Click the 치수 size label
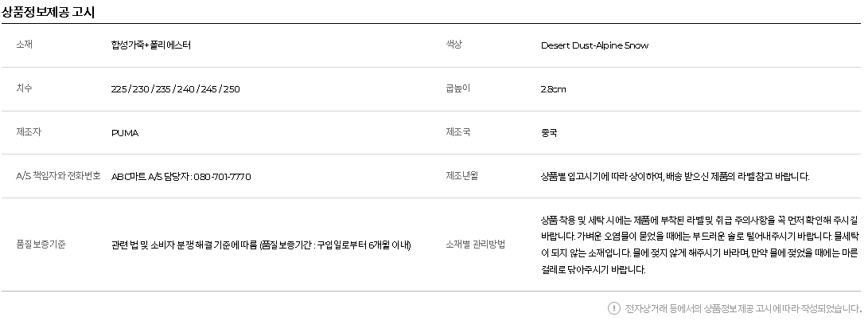 point(25,88)
